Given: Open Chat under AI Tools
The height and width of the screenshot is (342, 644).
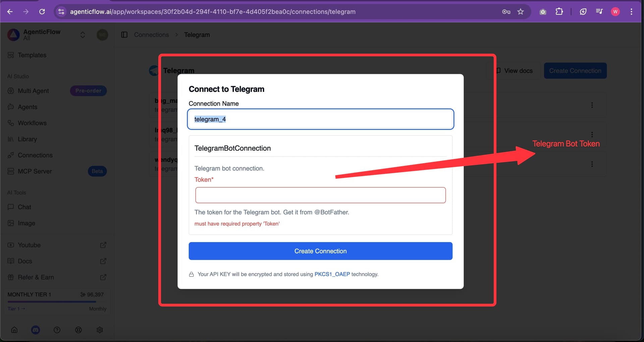Looking at the screenshot, I should tap(24, 207).
